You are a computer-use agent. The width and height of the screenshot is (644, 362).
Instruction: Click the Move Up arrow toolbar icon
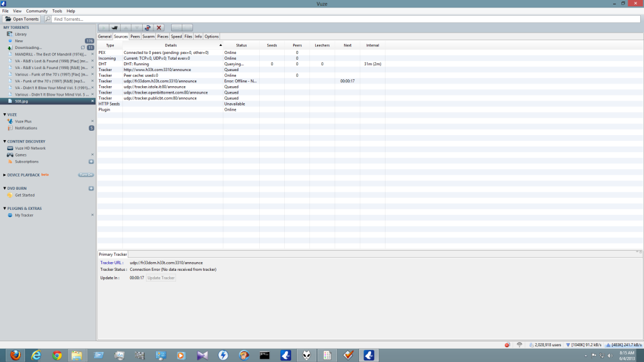pyautogui.click(x=126, y=28)
